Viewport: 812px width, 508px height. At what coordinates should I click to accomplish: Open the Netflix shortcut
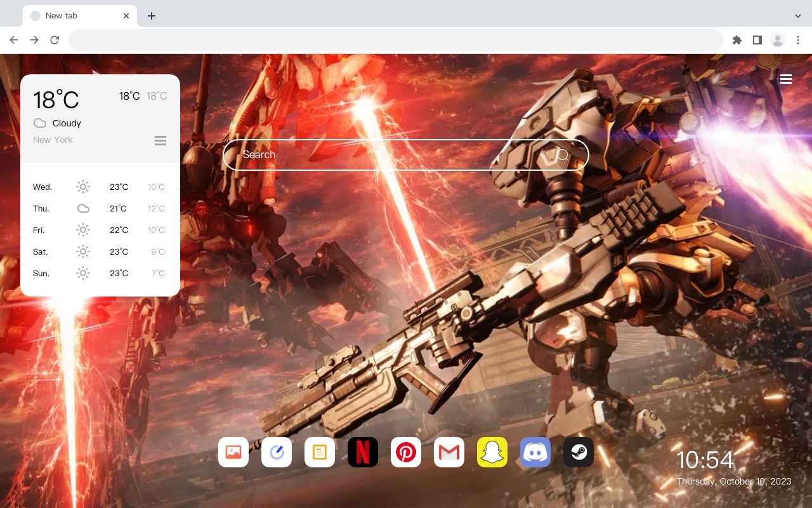click(363, 452)
